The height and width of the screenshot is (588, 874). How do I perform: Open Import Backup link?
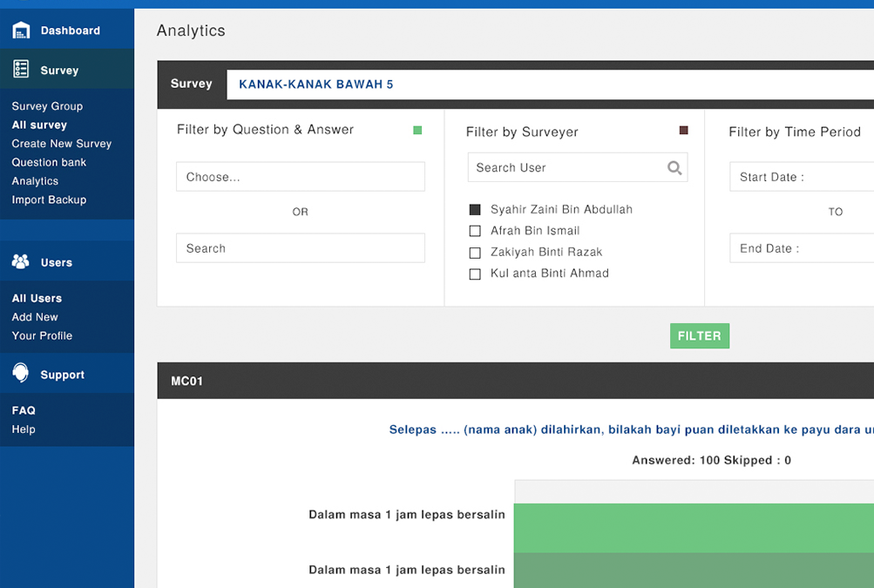tap(49, 199)
